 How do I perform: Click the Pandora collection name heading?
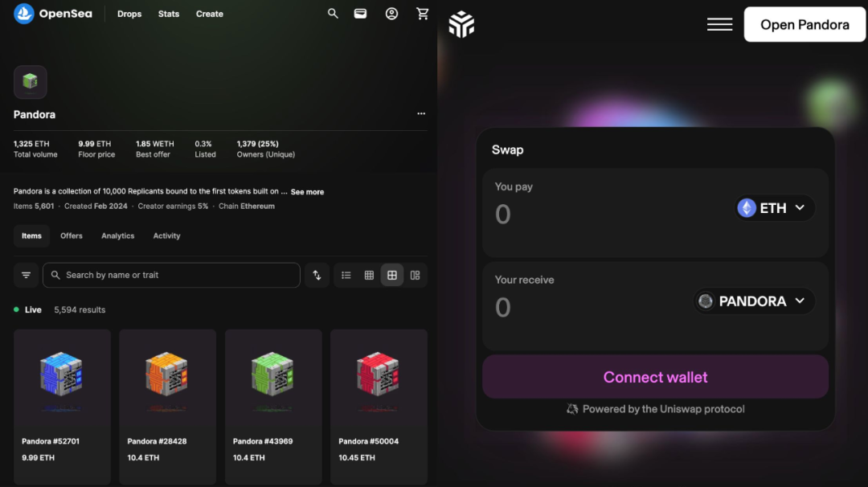tap(35, 115)
